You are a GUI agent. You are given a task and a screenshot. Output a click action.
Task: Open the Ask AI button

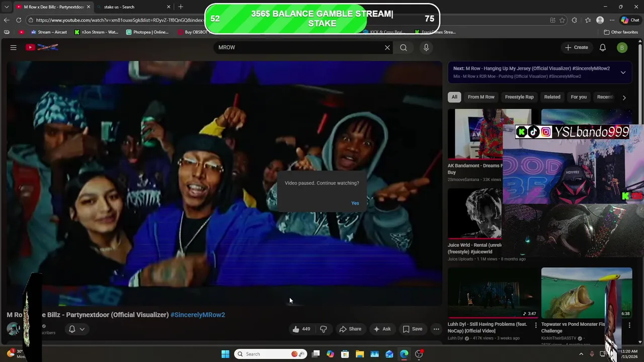tap(382, 329)
